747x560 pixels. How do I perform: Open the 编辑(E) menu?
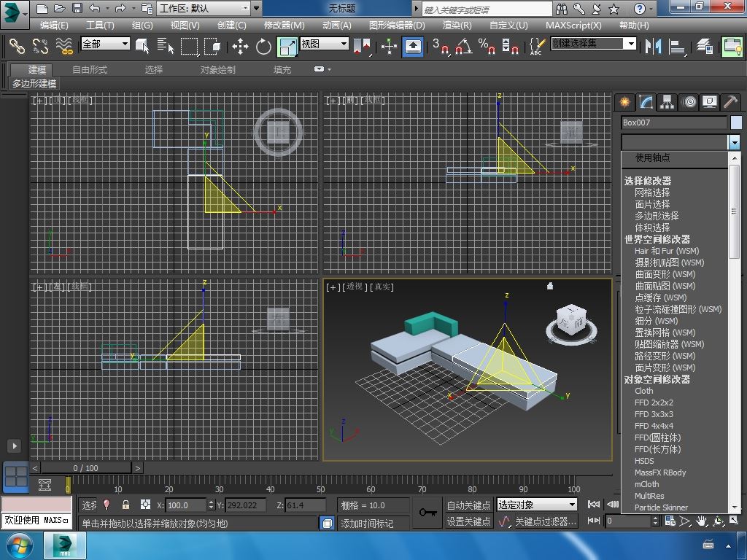click(x=54, y=26)
